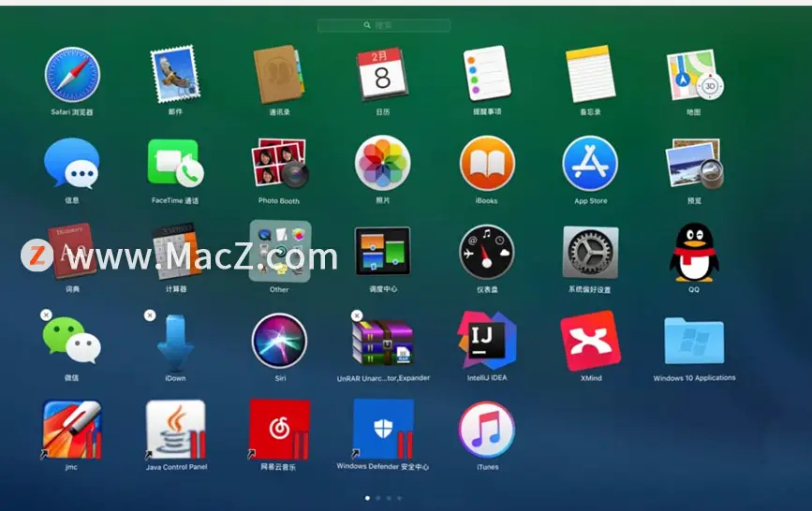This screenshot has width=812, height=511.
Task: Launch iBooks
Action: [487, 164]
